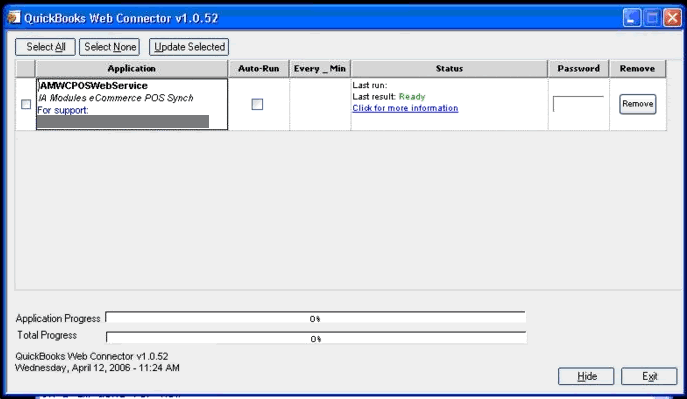Remove the AMWCPOSWebService application
Viewport: 687px width, 399px height.
(637, 104)
